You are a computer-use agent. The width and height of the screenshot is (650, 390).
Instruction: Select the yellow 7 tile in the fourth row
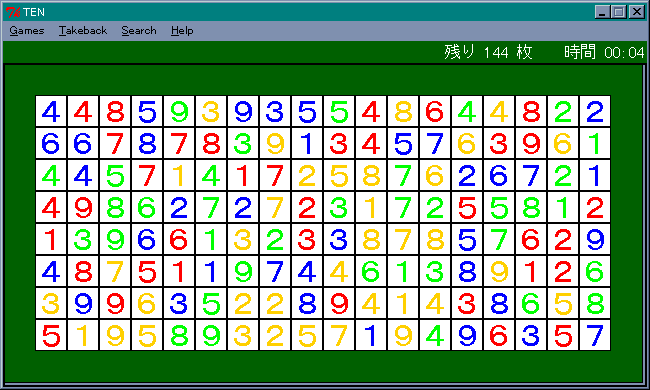click(x=275, y=207)
